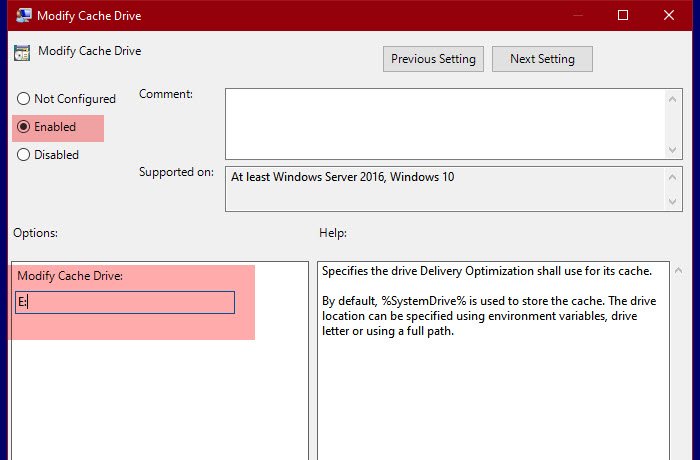
Task: Select the Not Configured option
Action: tap(24, 99)
